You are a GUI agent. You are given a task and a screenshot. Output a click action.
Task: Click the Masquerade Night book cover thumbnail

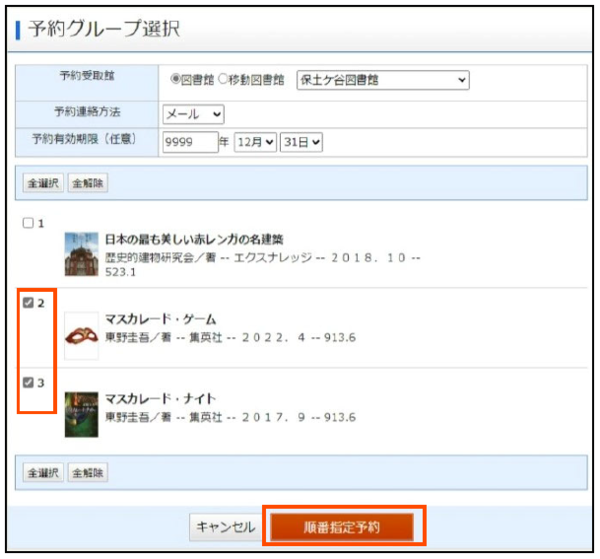[81, 413]
